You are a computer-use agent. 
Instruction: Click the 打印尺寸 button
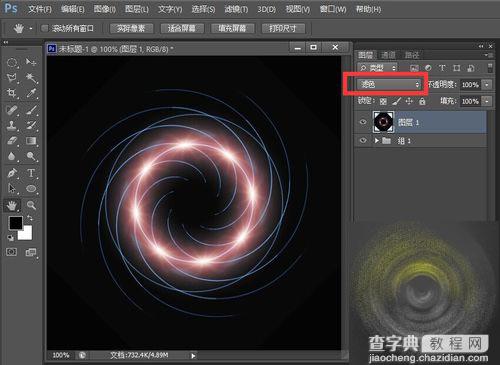[x=283, y=29]
